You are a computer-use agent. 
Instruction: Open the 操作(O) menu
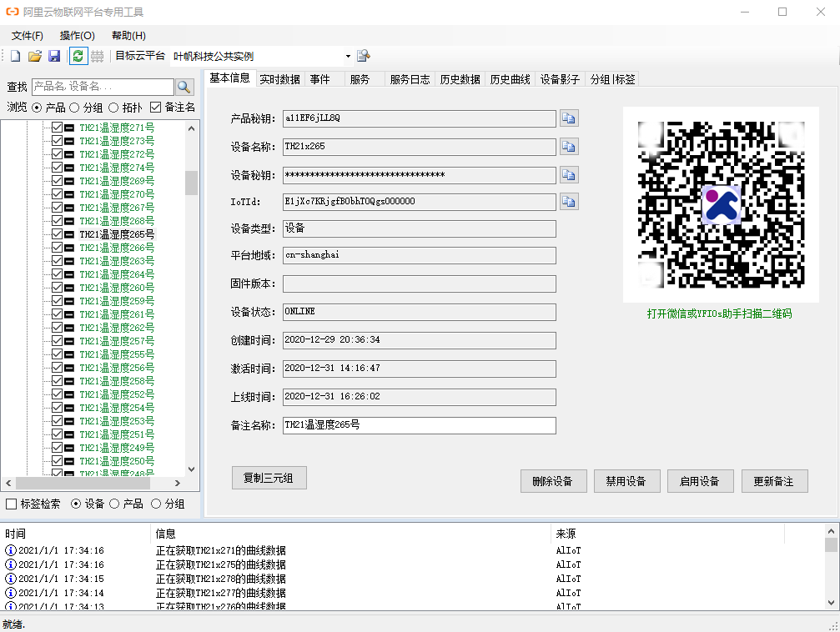tap(77, 36)
